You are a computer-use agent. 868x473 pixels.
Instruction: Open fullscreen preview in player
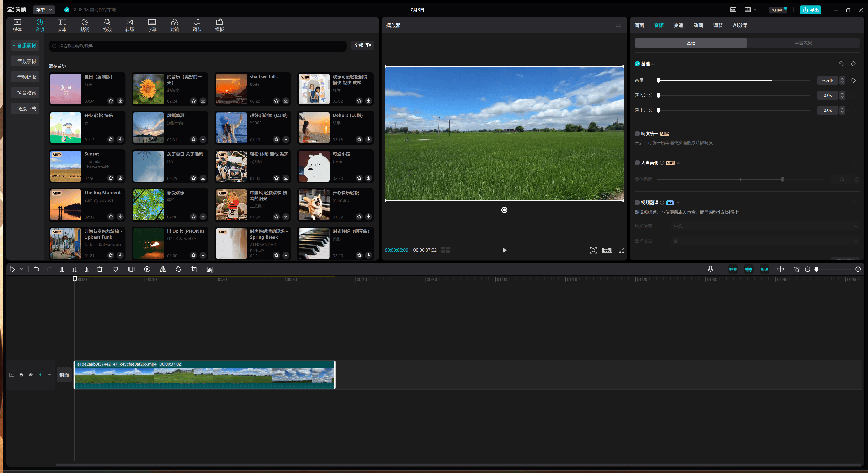(x=621, y=250)
